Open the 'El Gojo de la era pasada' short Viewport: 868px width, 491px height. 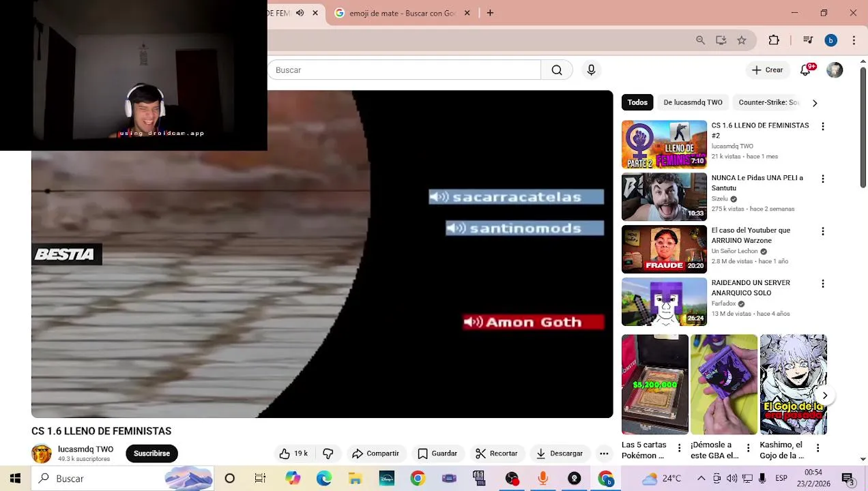pos(794,385)
